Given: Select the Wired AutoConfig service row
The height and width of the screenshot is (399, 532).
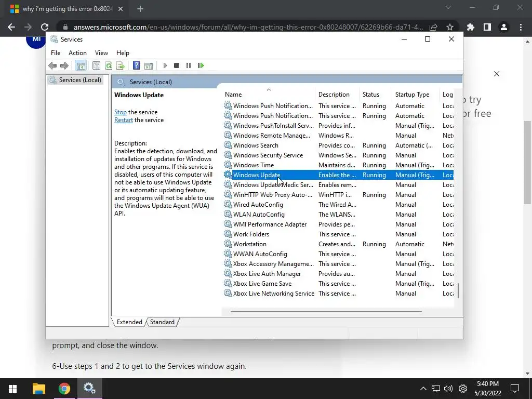Looking at the screenshot, I should tap(338, 205).
